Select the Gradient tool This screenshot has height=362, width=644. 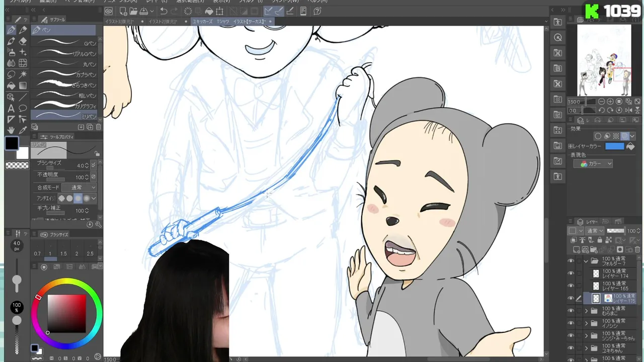tap(23, 85)
